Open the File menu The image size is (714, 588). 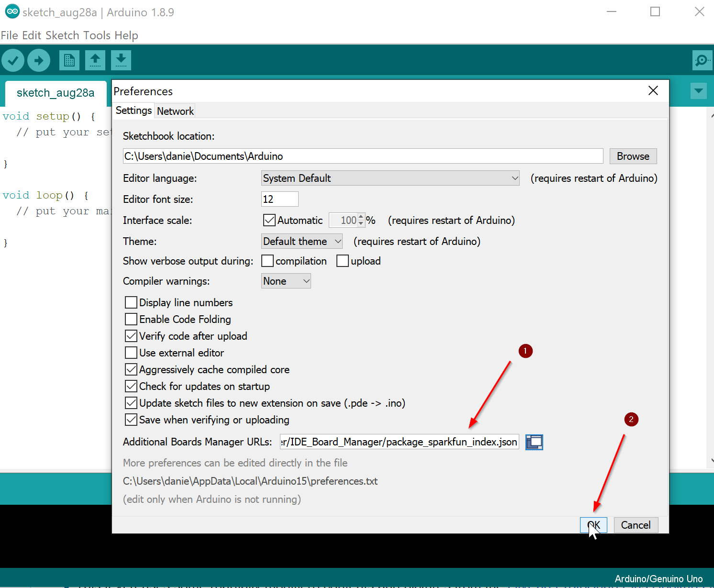10,35
